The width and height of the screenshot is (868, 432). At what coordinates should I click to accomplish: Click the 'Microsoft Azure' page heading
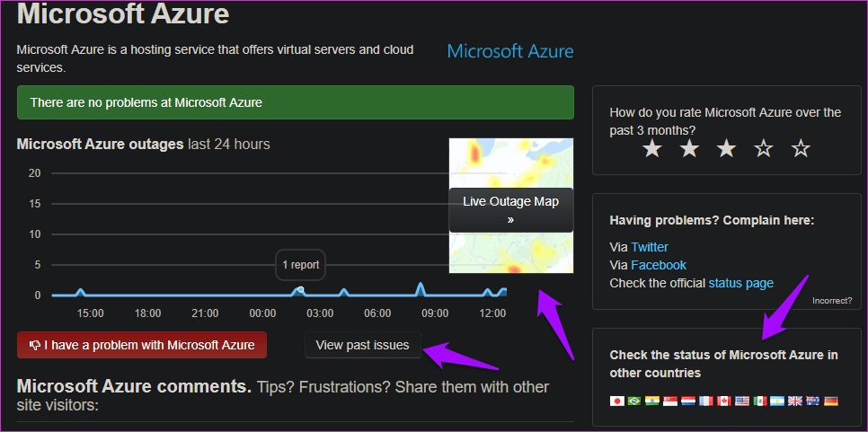[123, 13]
